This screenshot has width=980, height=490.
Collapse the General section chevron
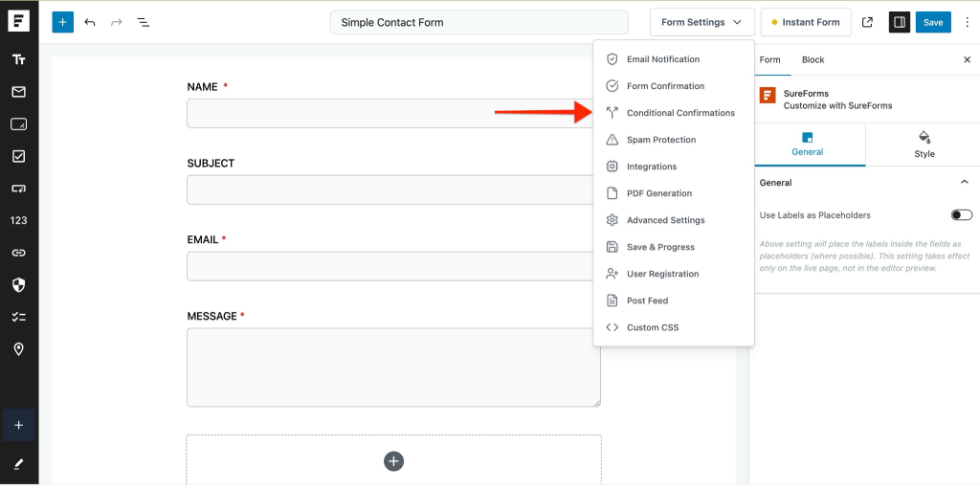pyautogui.click(x=964, y=183)
